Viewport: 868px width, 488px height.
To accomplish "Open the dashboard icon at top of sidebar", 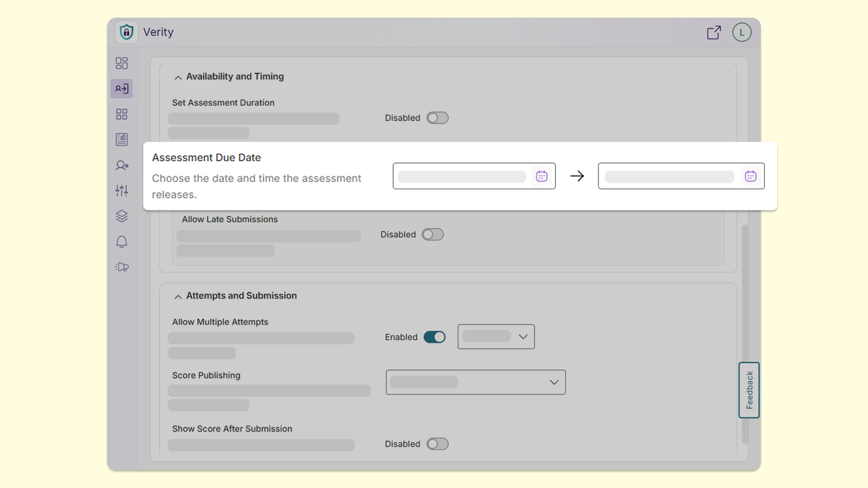I will click(122, 63).
